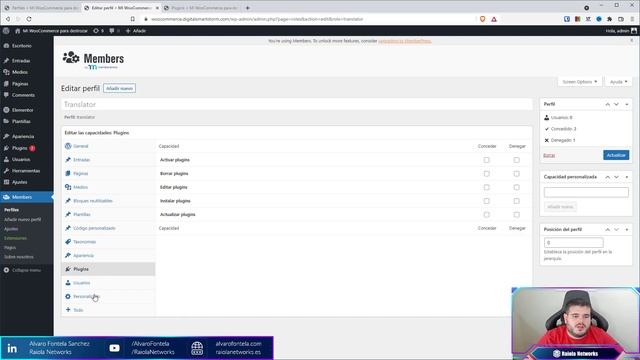Toggle the Perfil panel collapse arrow
This screenshot has height=360, width=640.
pos(627,104)
